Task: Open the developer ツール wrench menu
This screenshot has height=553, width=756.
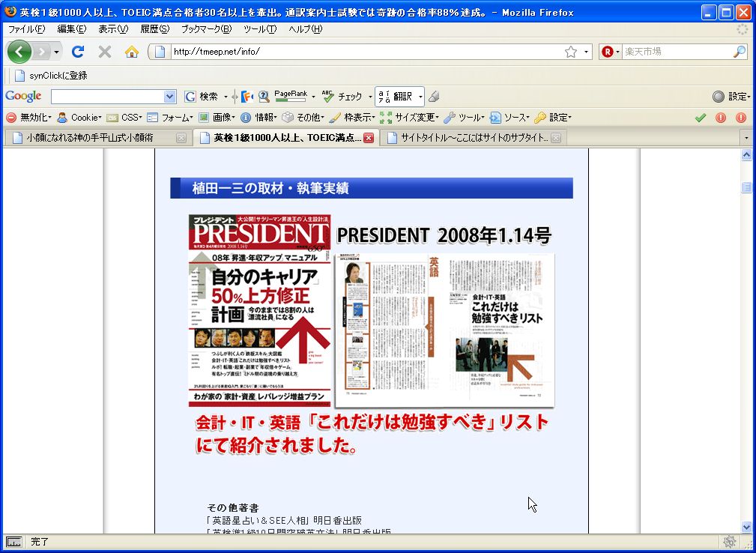Action: (x=464, y=117)
